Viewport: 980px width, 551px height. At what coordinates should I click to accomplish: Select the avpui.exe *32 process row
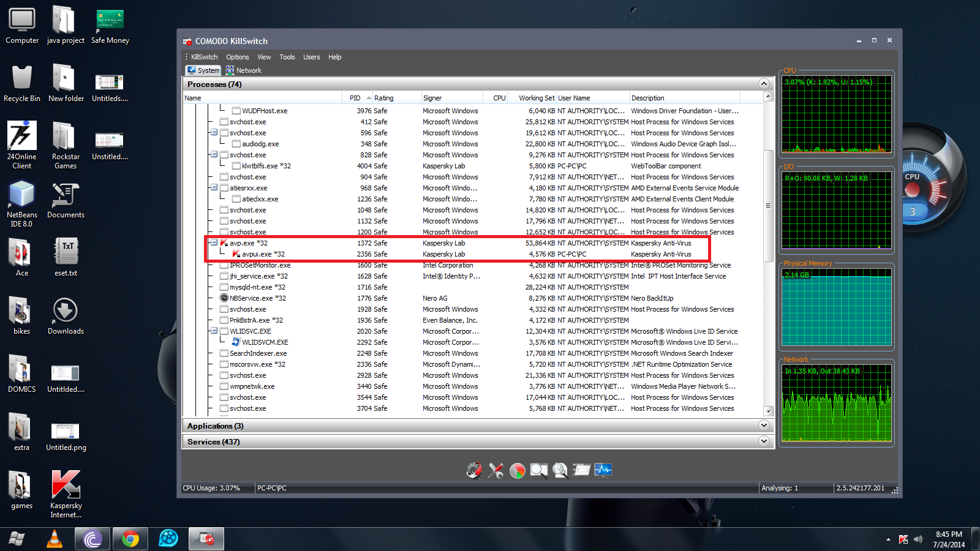tap(473, 254)
